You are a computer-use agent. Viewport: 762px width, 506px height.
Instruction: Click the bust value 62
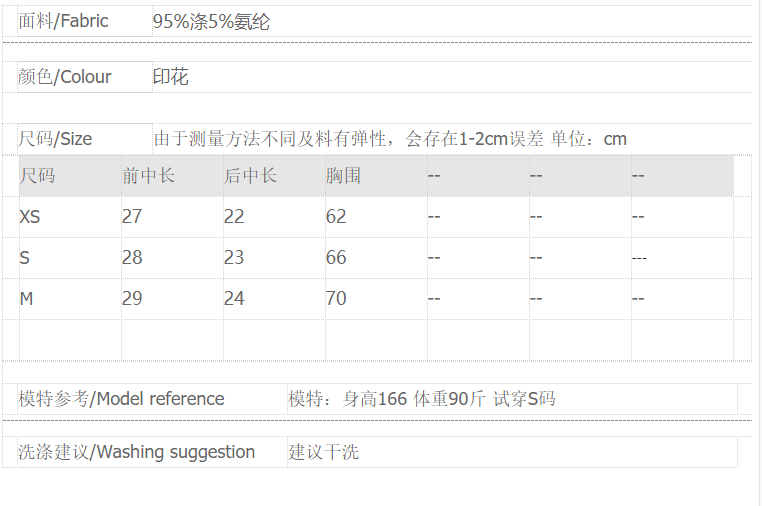click(x=336, y=217)
